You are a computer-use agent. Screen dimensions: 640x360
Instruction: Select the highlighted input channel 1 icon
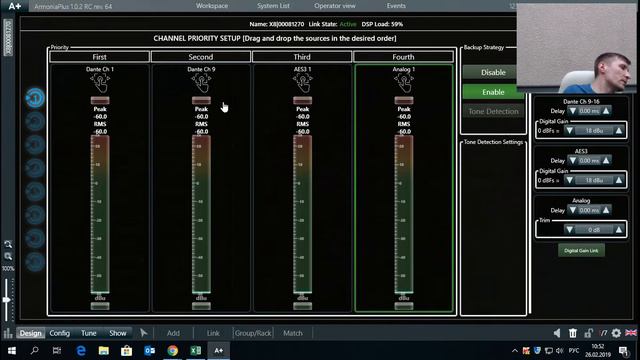[x=35, y=98]
